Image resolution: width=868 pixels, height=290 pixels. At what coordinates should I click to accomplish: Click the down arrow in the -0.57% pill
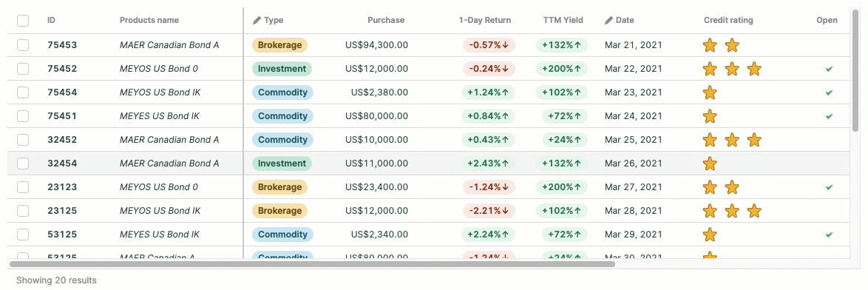(x=506, y=45)
